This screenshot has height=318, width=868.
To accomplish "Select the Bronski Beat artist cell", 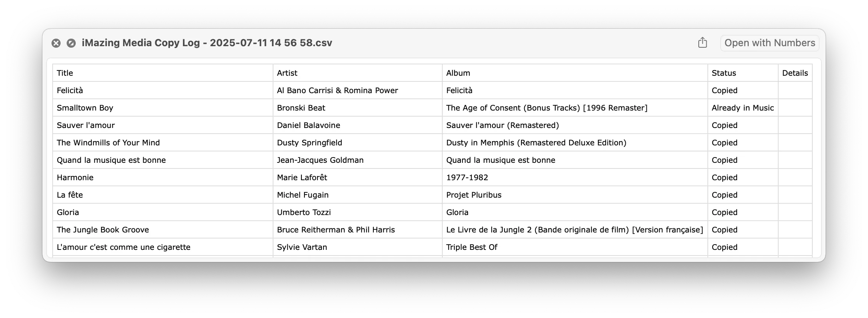I will point(301,108).
